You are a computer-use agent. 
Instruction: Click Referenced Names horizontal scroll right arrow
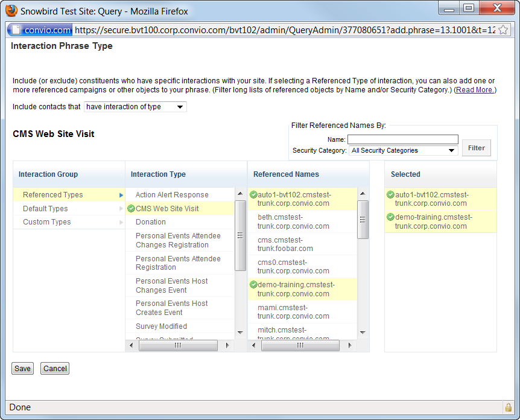[349, 345]
